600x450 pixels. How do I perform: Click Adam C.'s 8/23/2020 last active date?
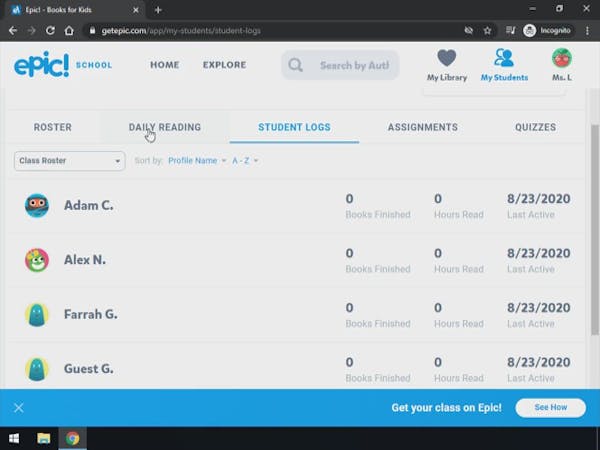538,199
